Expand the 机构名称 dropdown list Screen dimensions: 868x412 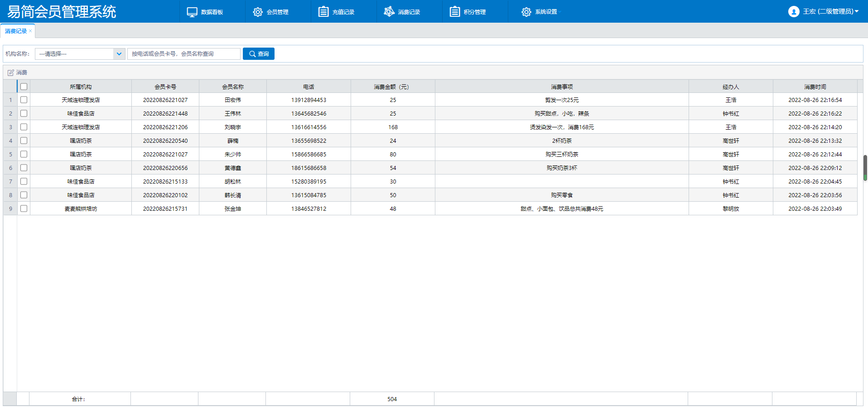pos(119,54)
